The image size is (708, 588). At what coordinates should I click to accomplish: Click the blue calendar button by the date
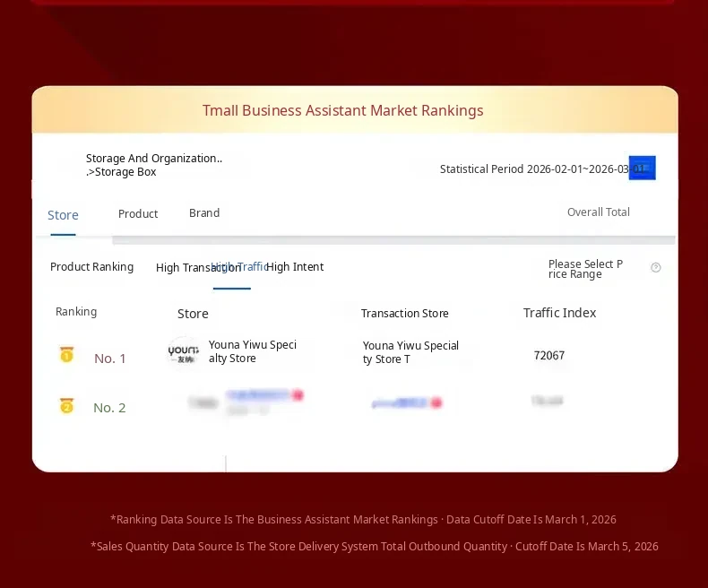point(642,168)
